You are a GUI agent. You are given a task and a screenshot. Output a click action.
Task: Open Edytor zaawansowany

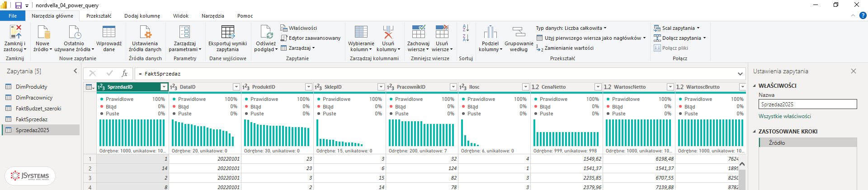tap(311, 38)
